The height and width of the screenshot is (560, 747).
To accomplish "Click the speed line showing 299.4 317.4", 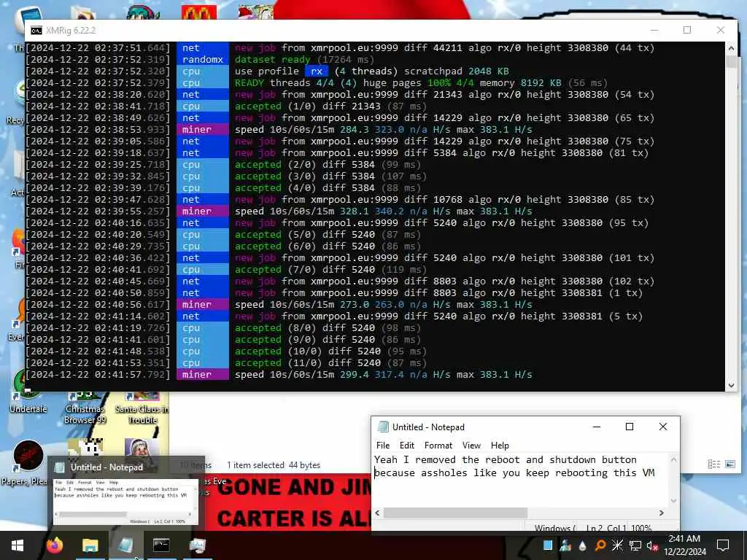I will click(x=384, y=375).
